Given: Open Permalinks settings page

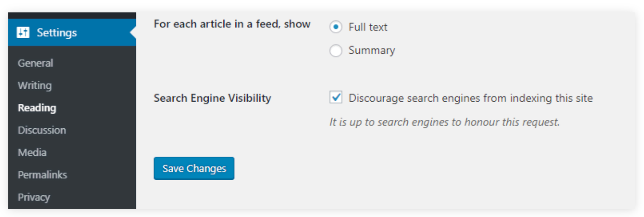Looking at the screenshot, I should point(42,175).
